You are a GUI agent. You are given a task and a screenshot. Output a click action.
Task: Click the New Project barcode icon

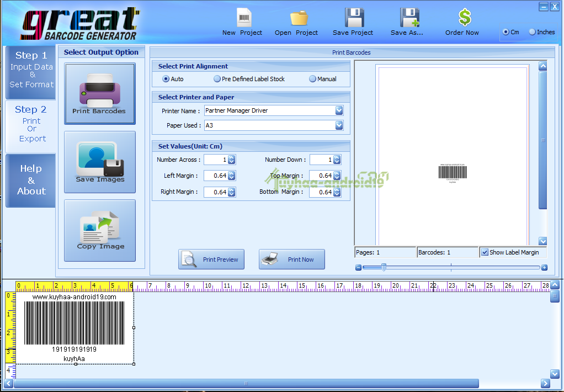click(244, 17)
